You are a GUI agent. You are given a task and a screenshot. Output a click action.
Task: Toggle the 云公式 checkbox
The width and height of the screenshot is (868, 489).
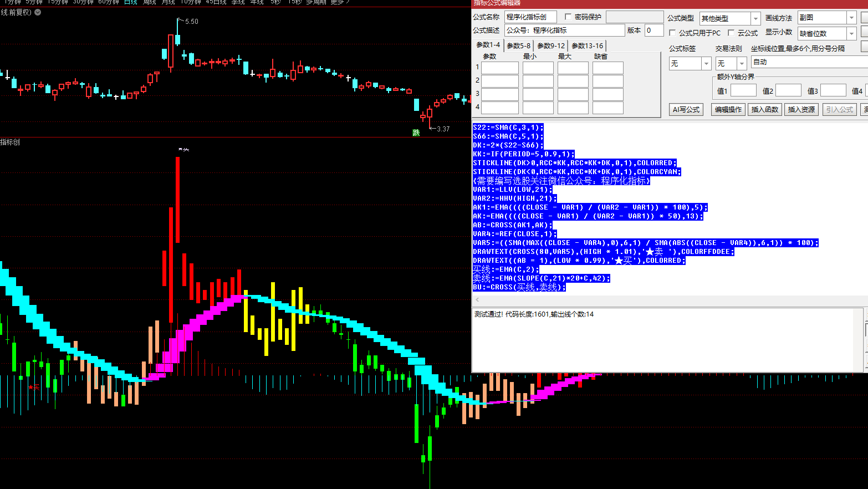click(x=731, y=33)
